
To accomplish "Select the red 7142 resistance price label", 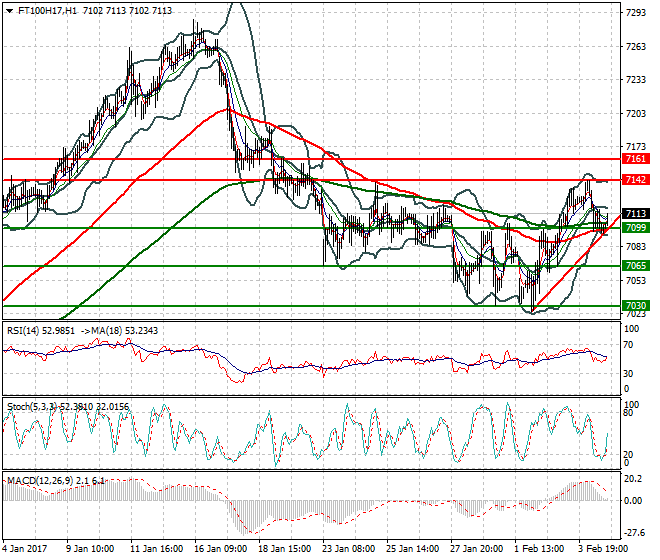I will [636, 180].
